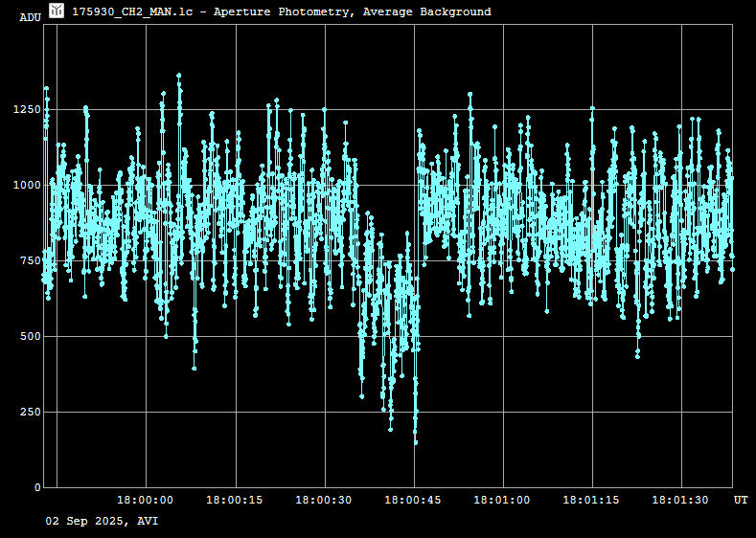
Task: Click the 250 value on the y-axis
Action: point(30,413)
